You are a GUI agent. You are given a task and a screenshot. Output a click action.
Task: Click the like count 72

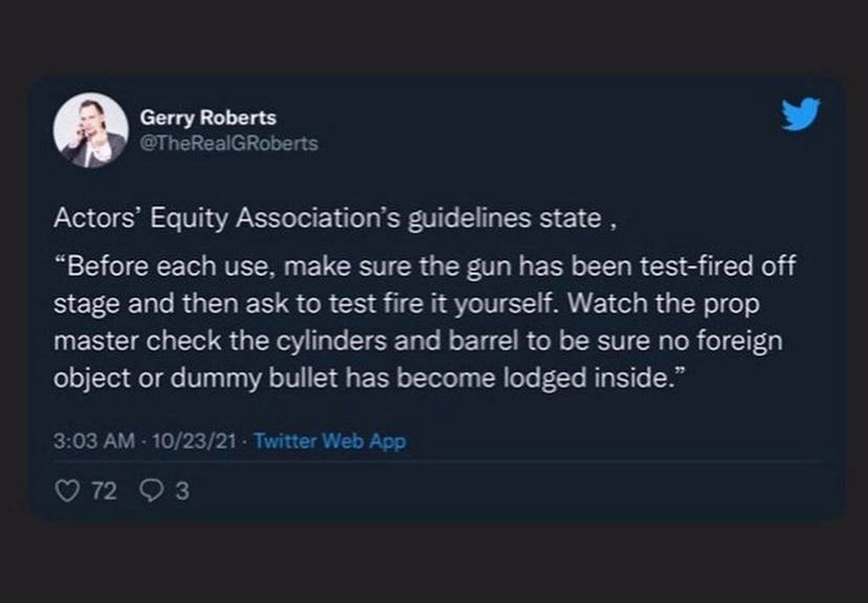coord(104,491)
